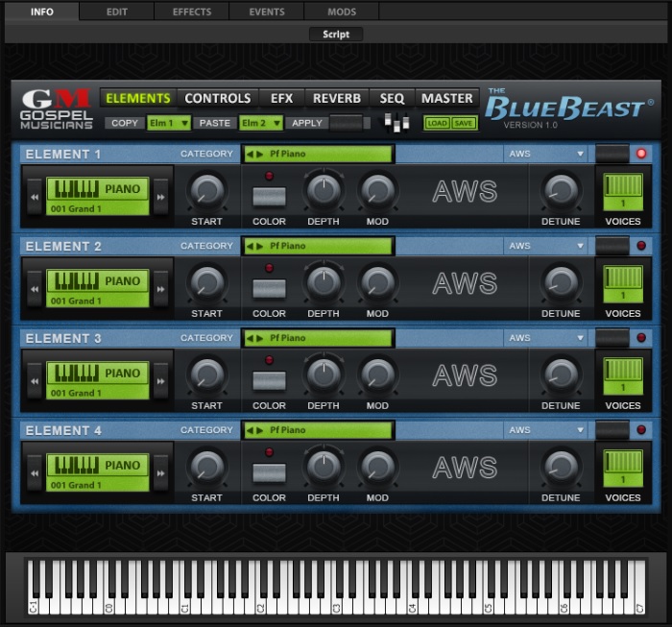Click Element 2 category left arrow

(250, 247)
